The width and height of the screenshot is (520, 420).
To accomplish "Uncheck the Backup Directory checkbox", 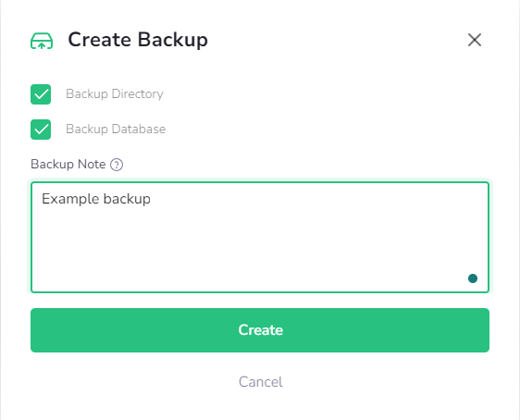I will 41,94.
